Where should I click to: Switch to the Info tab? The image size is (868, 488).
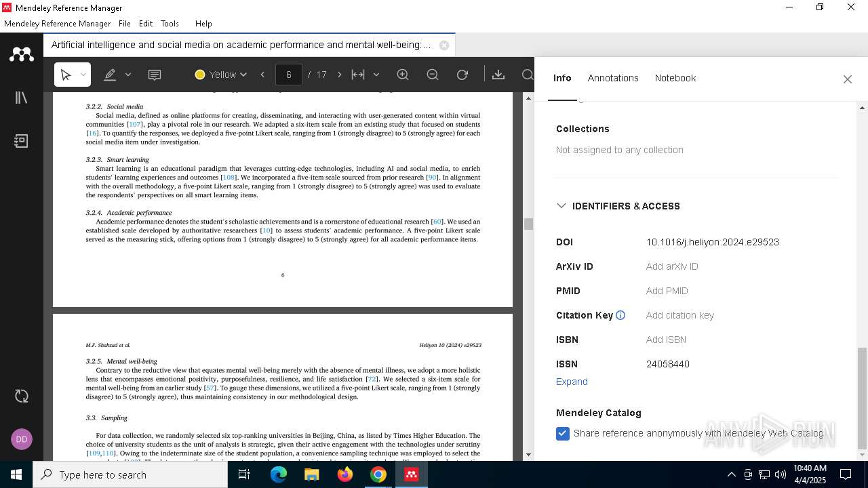click(x=562, y=78)
